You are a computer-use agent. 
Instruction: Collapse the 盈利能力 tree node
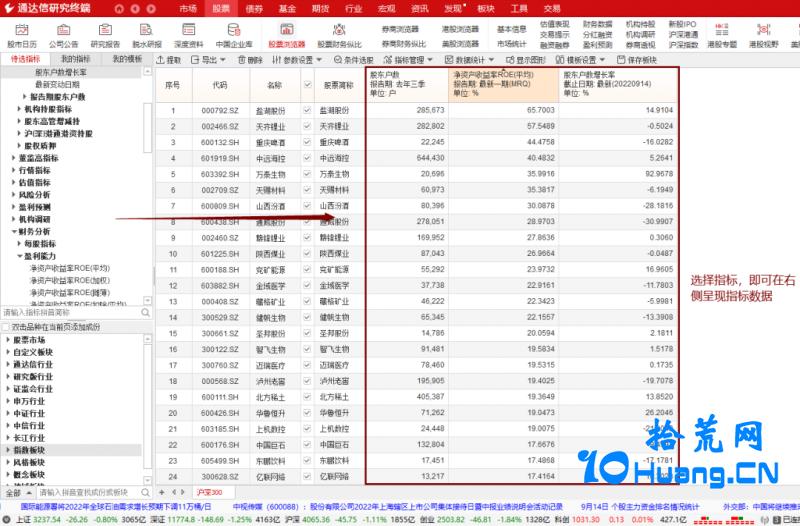pyautogui.click(x=19, y=256)
